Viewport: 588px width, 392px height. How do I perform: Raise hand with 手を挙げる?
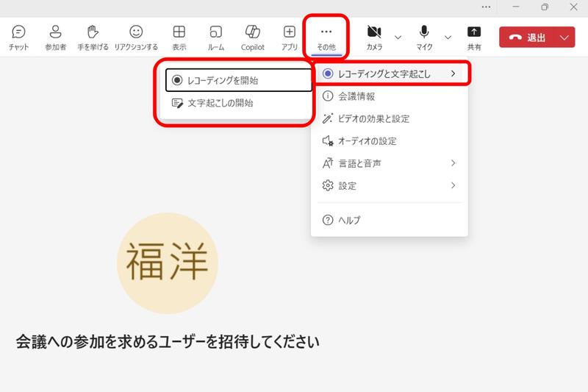pos(93,38)
